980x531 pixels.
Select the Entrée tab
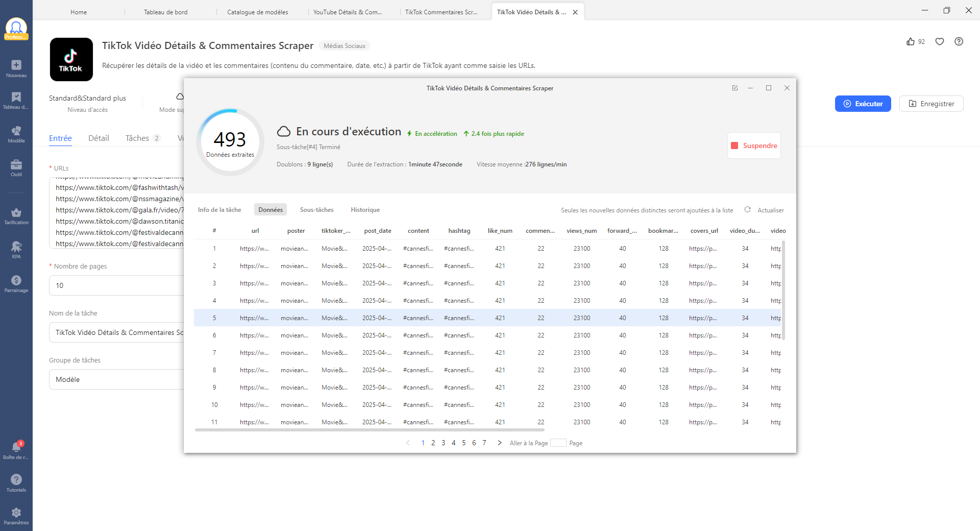tap(60, 138)
